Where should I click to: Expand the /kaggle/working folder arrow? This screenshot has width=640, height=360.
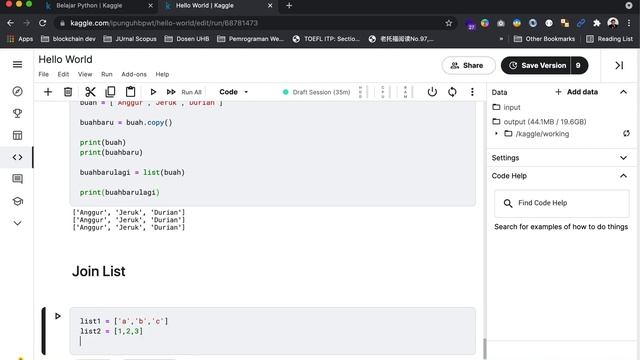[x=496, y=133]
